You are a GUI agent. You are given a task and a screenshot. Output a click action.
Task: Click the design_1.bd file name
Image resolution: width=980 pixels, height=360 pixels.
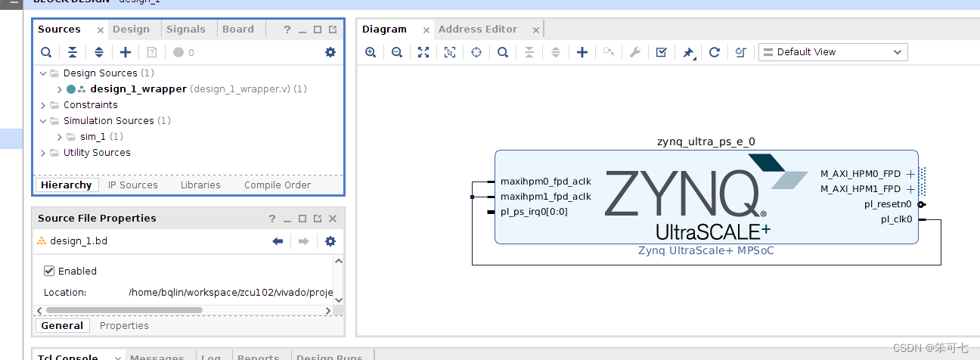pos(79,241)
